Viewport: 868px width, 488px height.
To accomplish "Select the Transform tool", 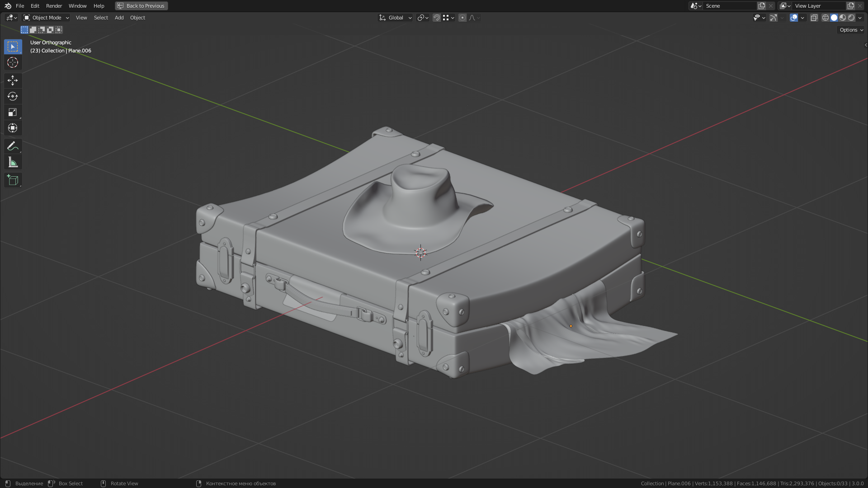I will (13, 128).
